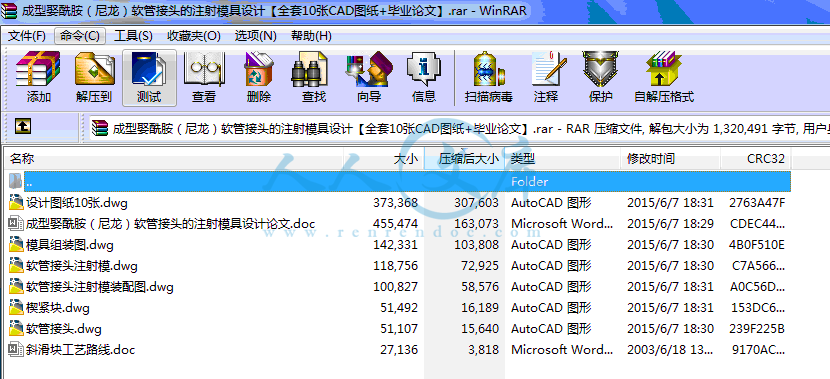Click the parent folder icon of ".." row

click(x=16, y=181)
